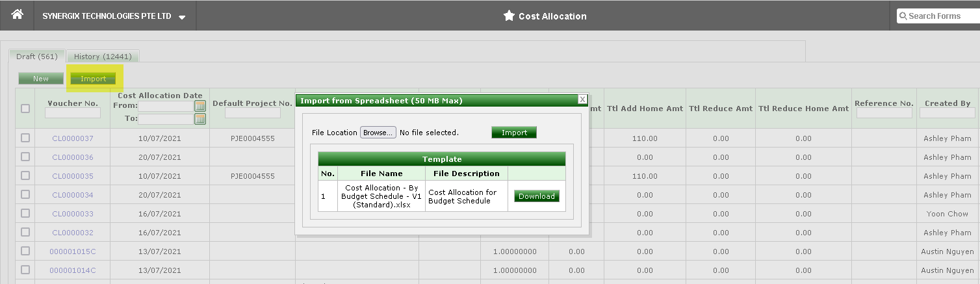Click the template file name Cost Allocation xlsx

pyautogui.click(x=381, y=196)
